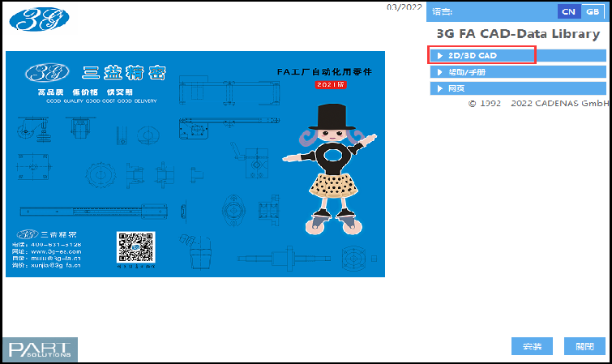Open the 2D/3D CAD menu entry
The height and width of the screenshot is (364, 612).
[518, 55]
